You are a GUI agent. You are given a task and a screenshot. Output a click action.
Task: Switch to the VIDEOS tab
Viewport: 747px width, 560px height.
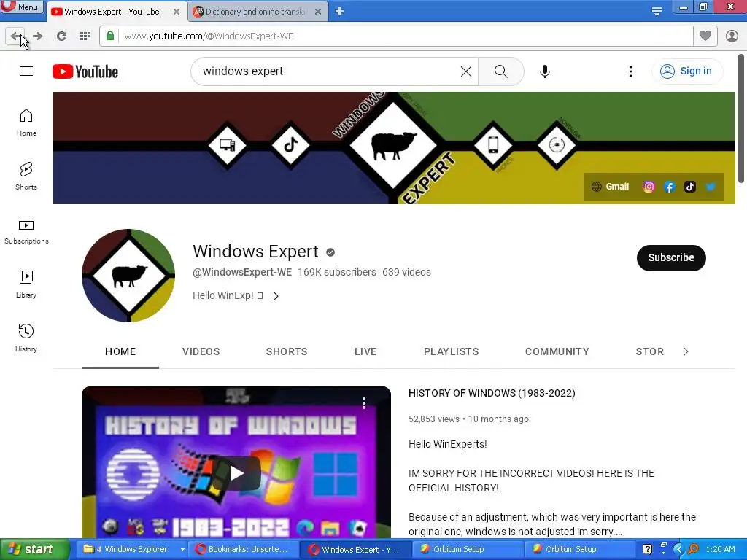click(x=201, y=352)
